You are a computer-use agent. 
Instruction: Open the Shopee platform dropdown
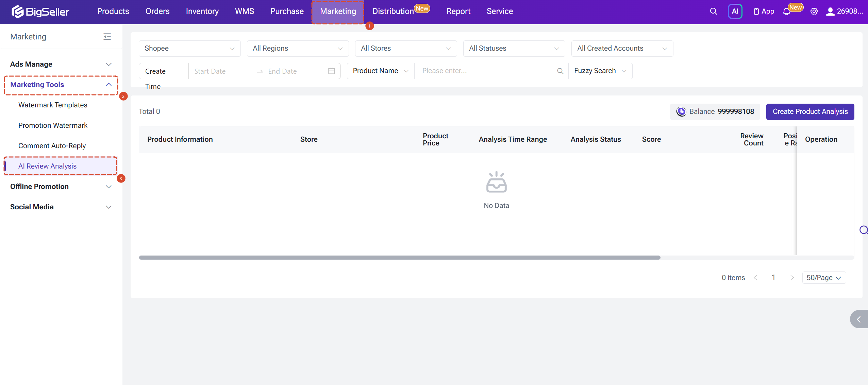tap(190, 48)
